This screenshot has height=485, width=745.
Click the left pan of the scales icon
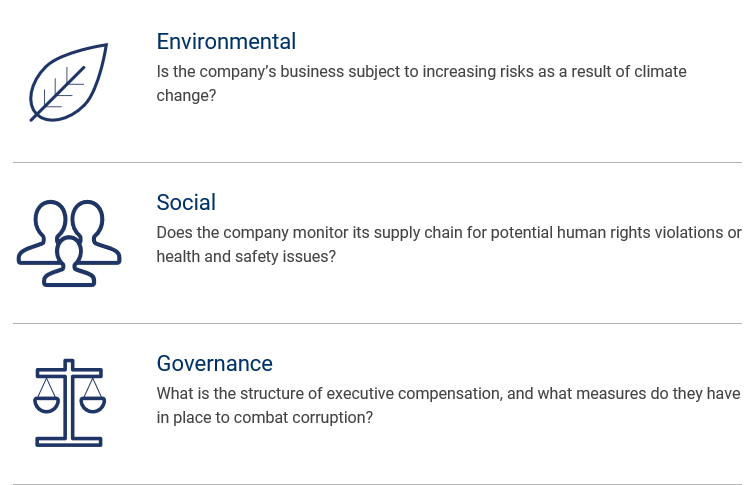46,403
